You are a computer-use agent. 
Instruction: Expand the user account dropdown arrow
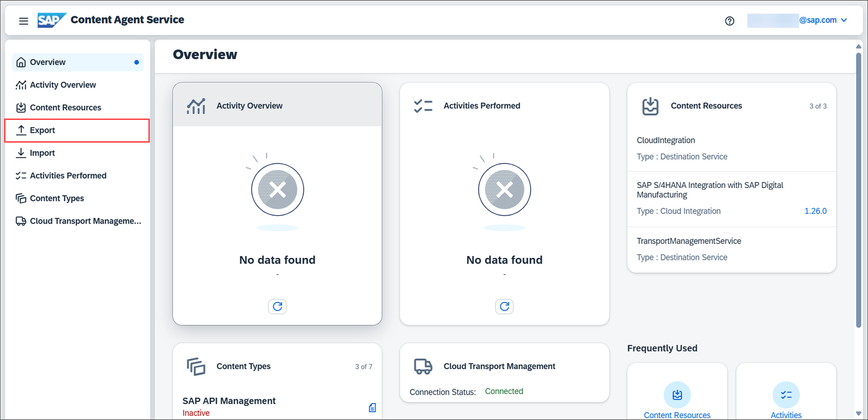[x=844, y=20]
